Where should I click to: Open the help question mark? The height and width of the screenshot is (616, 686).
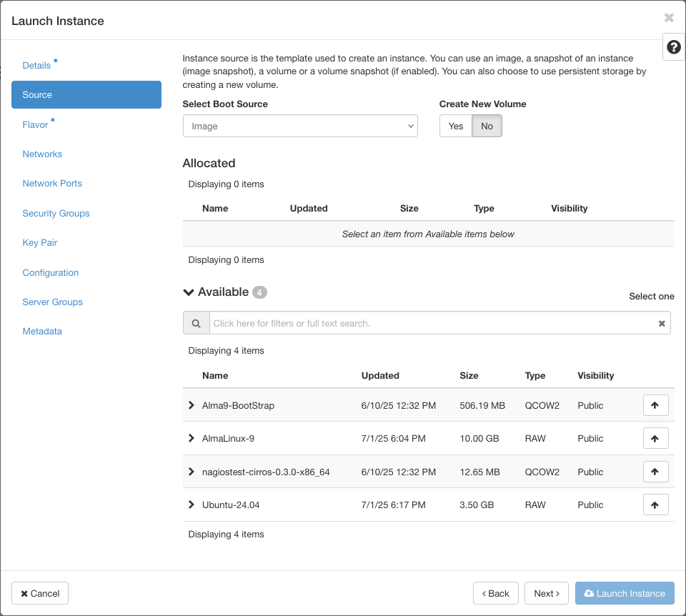672,46
